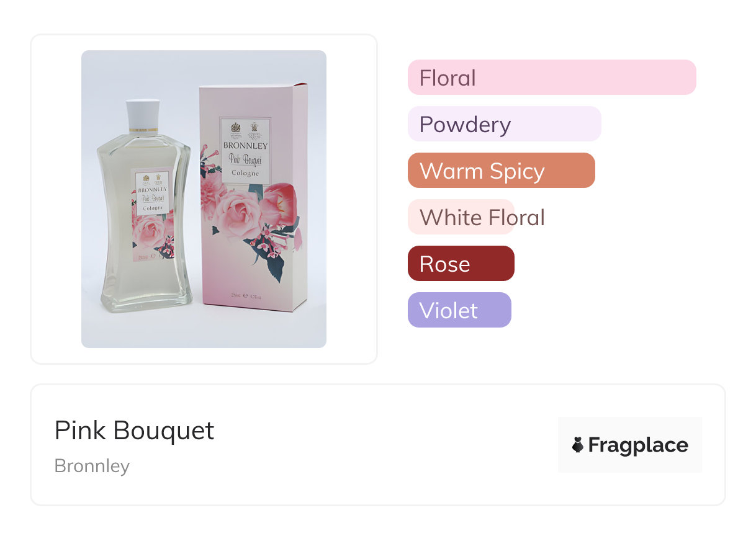
Task: Click the dark red Rose accord
Action: click(x=461, y=264)
